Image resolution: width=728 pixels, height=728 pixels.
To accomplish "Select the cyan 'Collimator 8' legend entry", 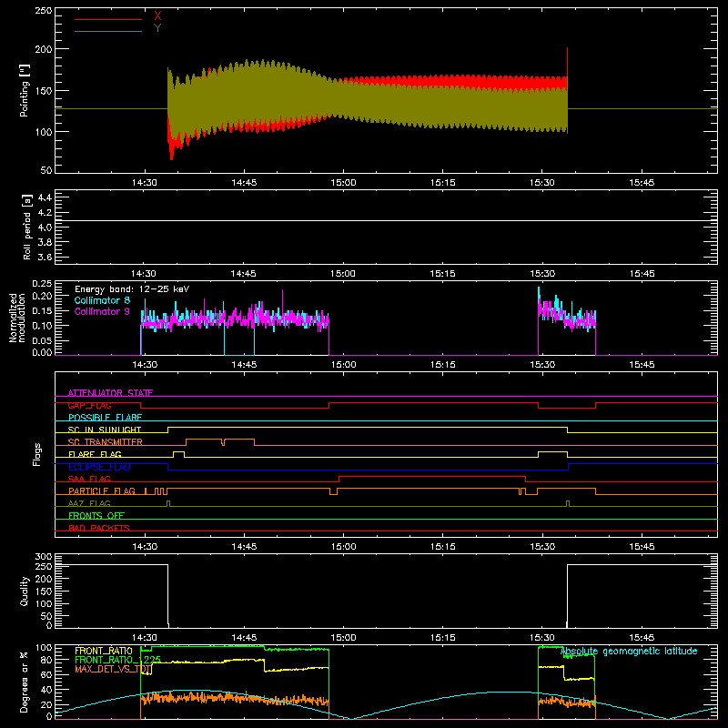I will 102,300.
